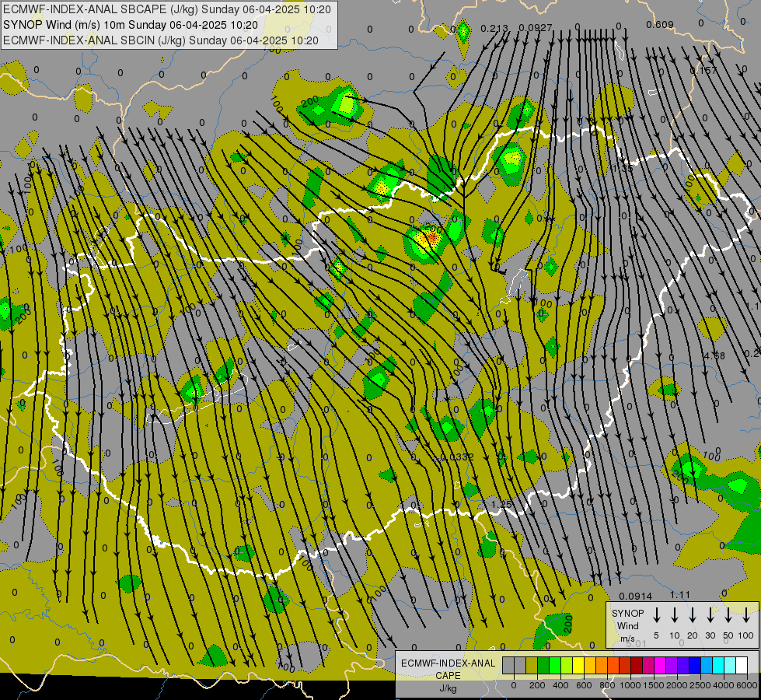Select the bright magenta CAPE legend swatch
761x700 pixels.
[660, 665]
